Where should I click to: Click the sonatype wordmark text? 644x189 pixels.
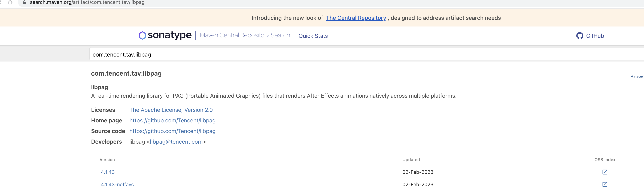[x=169, y=35]
